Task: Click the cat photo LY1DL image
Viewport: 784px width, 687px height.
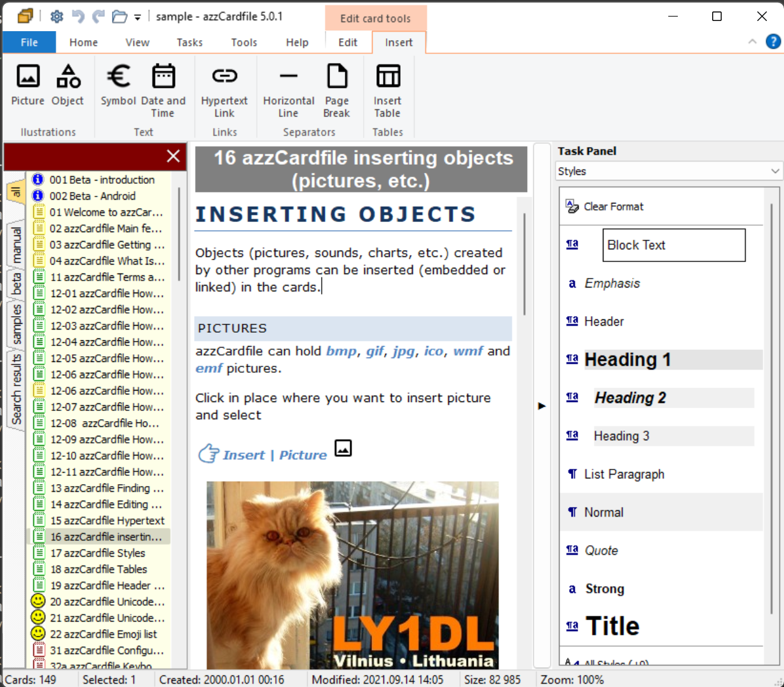Action: [352, 575]
